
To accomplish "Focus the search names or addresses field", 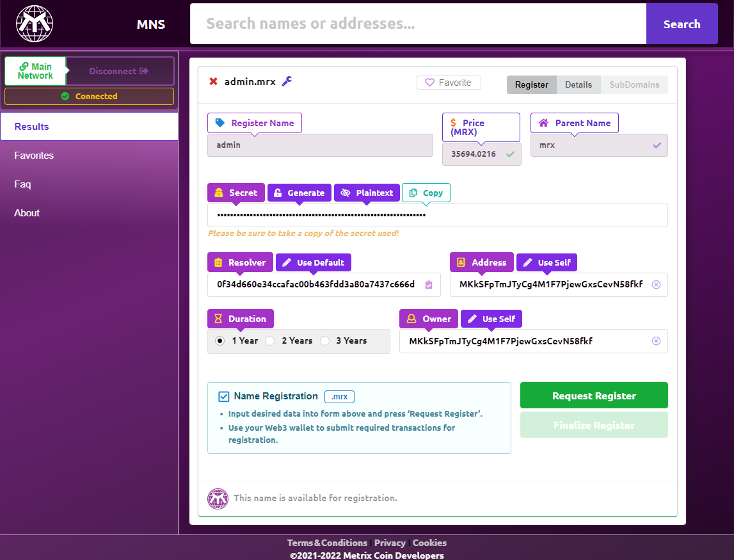I will 418,24.
